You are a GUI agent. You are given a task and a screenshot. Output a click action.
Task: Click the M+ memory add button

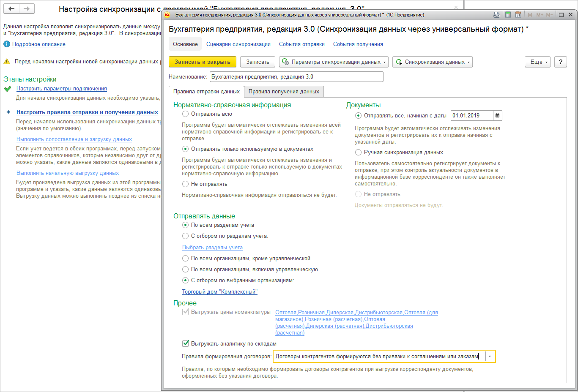[x=540, y=15]
